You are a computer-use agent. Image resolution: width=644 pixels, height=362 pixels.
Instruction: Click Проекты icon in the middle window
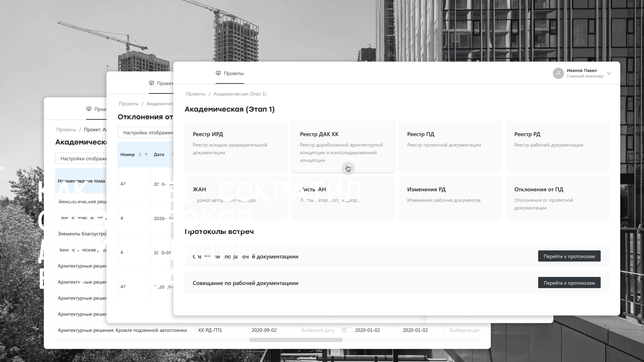[x=151, y=83]
